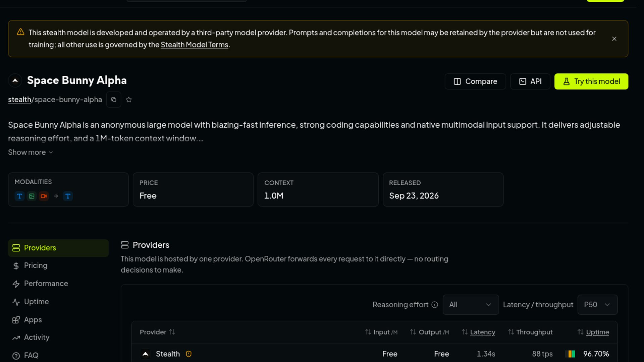Open the stealth author link

click(x=19, y=100)
